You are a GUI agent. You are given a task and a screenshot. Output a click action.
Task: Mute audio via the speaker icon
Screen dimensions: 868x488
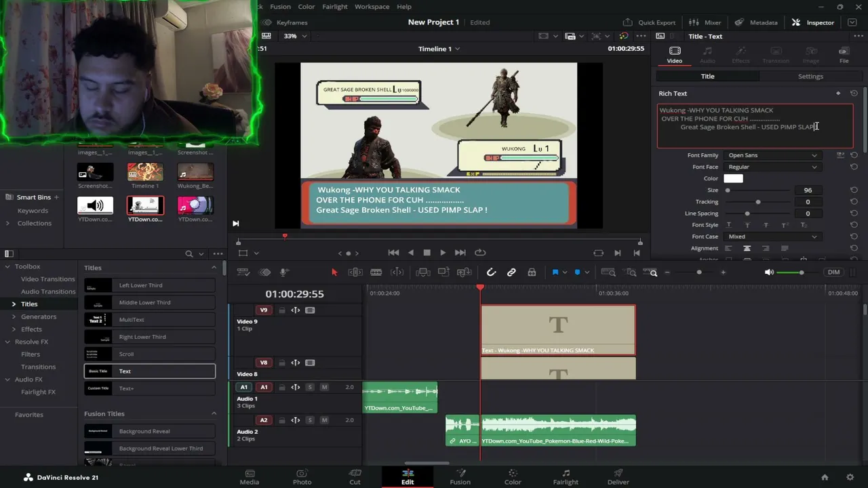769,272
